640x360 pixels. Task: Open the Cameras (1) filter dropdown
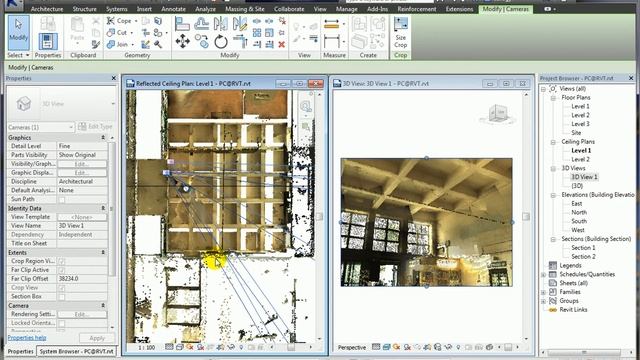(41, 127)
